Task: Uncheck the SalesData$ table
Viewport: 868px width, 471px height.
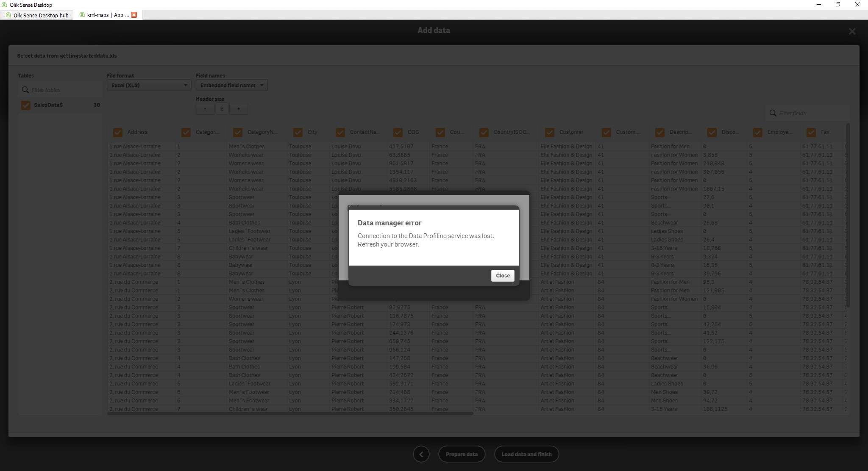Action: pos(26,105)
